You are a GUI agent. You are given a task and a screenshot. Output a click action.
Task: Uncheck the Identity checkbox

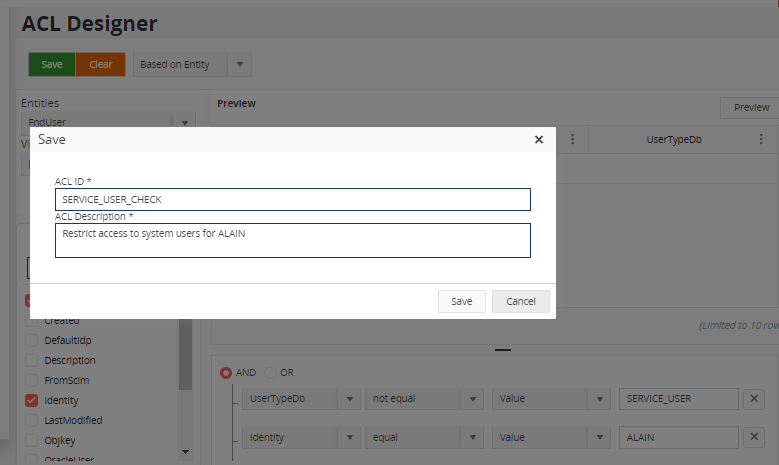coord(31,400)
